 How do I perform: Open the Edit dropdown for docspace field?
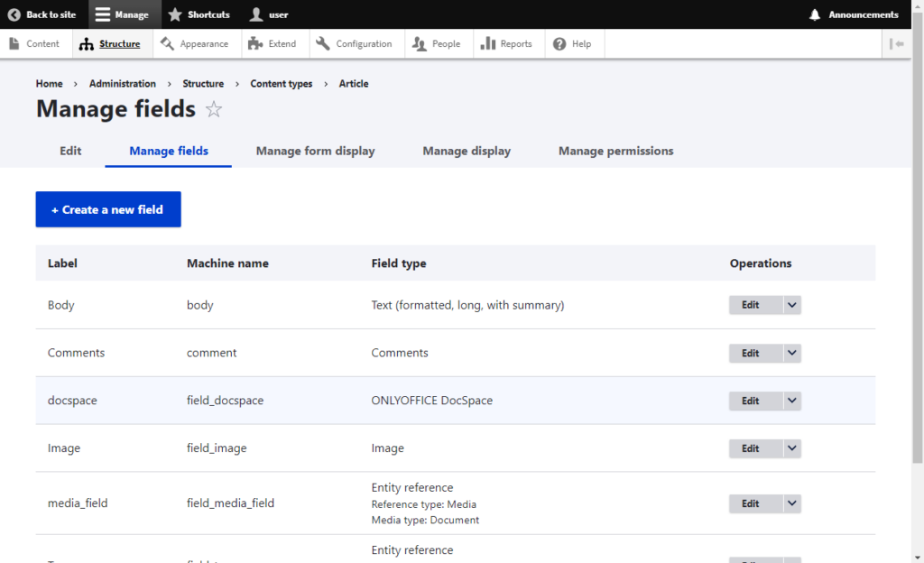click(791, 401)
